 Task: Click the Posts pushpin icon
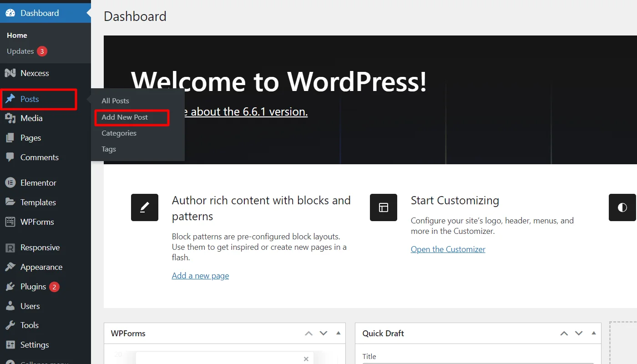[x=10, y=99]
